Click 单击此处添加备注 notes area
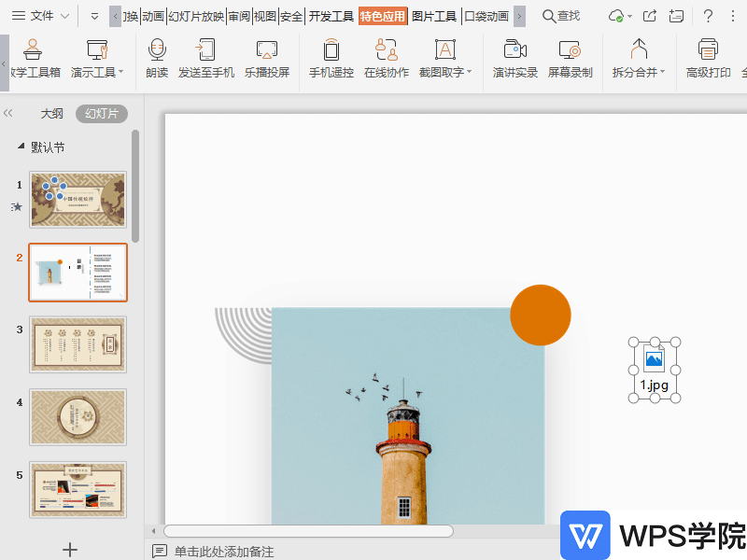747x560 pixels. 224,552
